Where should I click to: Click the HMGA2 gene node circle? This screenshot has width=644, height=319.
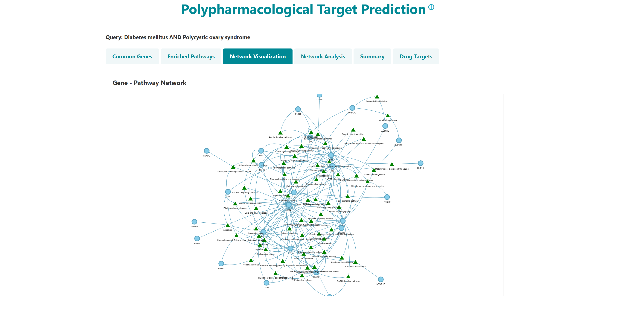[x=206, y=151]
